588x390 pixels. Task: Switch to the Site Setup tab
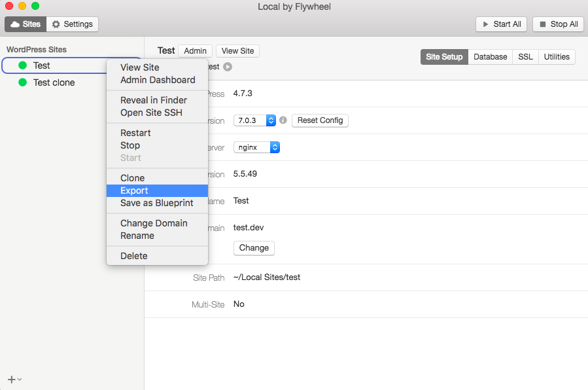tap(444, 57)
